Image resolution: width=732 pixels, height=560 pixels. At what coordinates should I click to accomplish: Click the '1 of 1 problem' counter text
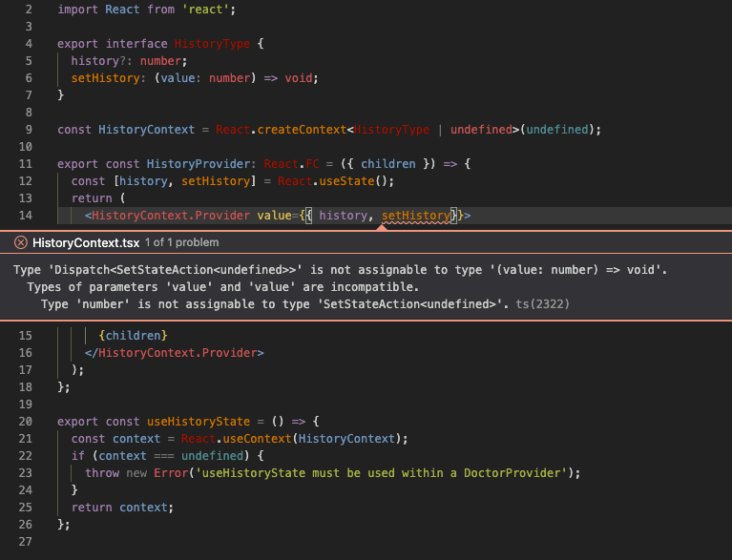pyautogui.click(x=181, y=242)
